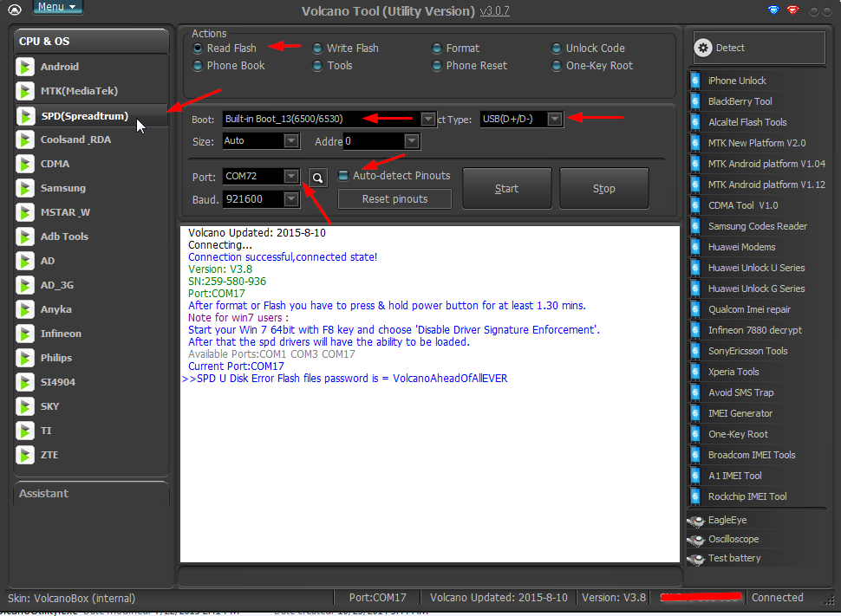Click the log line 'Current Port:COM17'
This screenshot has width=841, height=616.
click(236, 366)
